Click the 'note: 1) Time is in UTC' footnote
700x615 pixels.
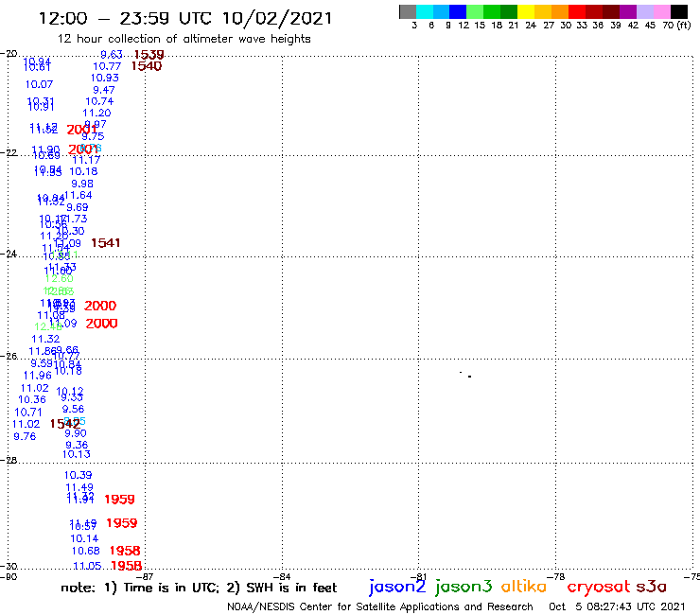pyautogui.click(x=140, y=588)
